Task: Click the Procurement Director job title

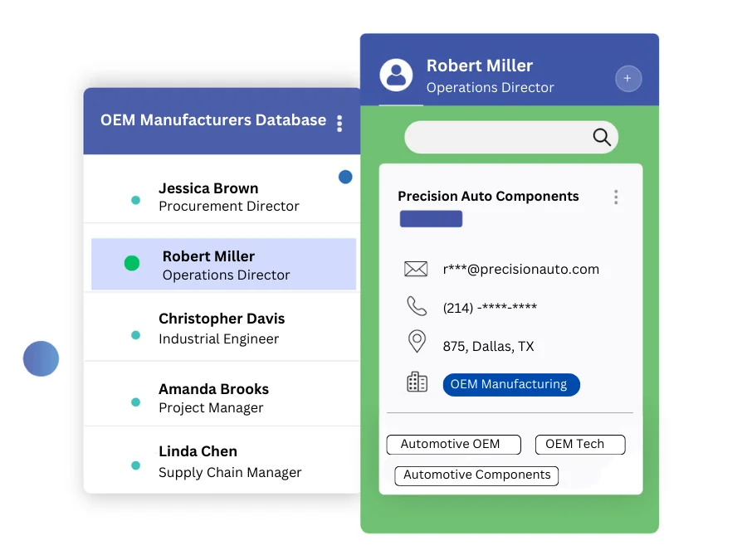Action: pyautogui.click(x=229, y=207)
